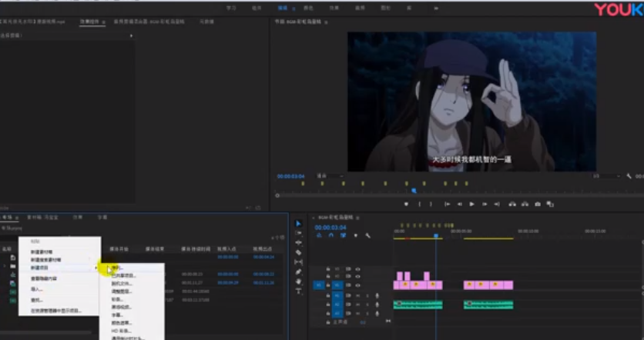Screen dimensions: 644x340
Task: Show more workspaces overflow chevron
Action: 436,8
